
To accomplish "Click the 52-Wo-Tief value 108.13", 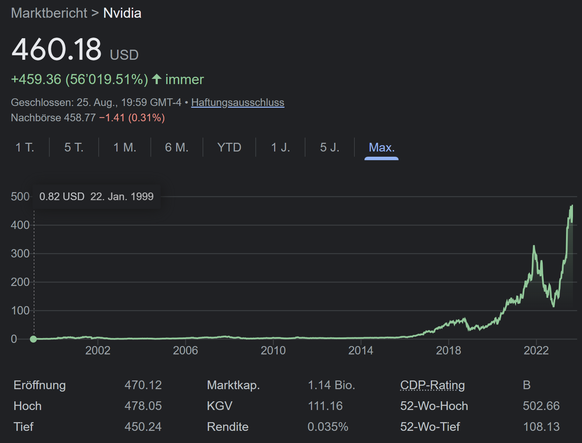I will 541,427.
